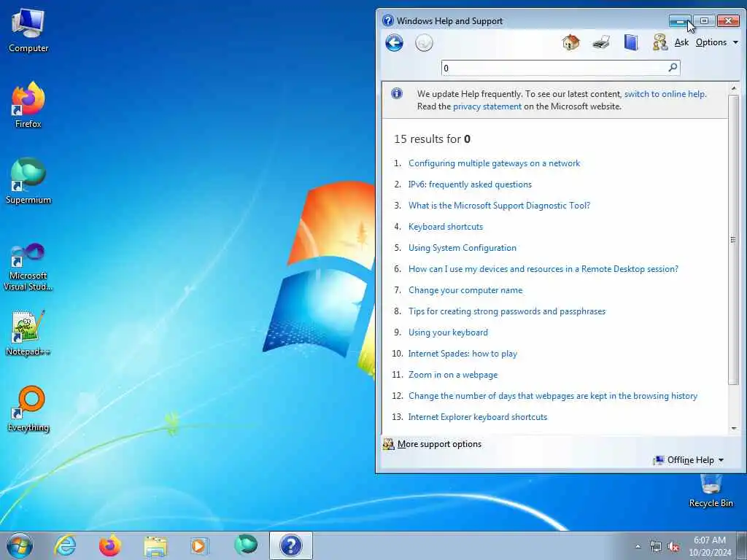Select the Notepad++ desktop shortcut

[28, 333]
